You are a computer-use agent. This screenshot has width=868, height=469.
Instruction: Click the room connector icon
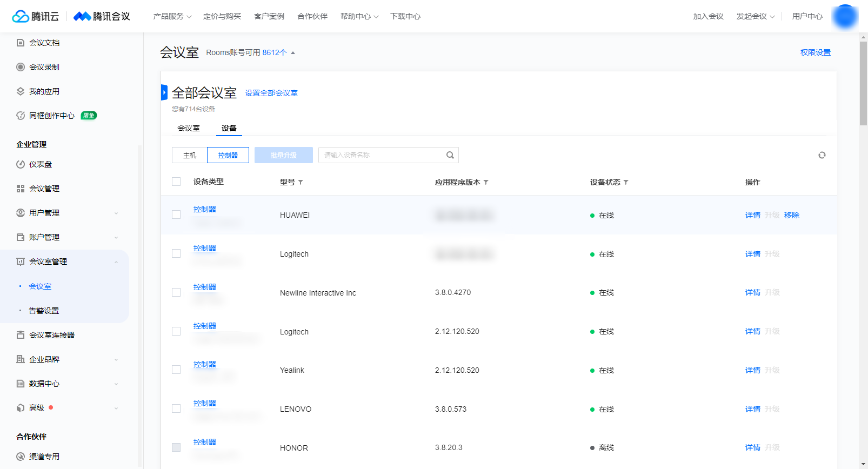[21, 335]
